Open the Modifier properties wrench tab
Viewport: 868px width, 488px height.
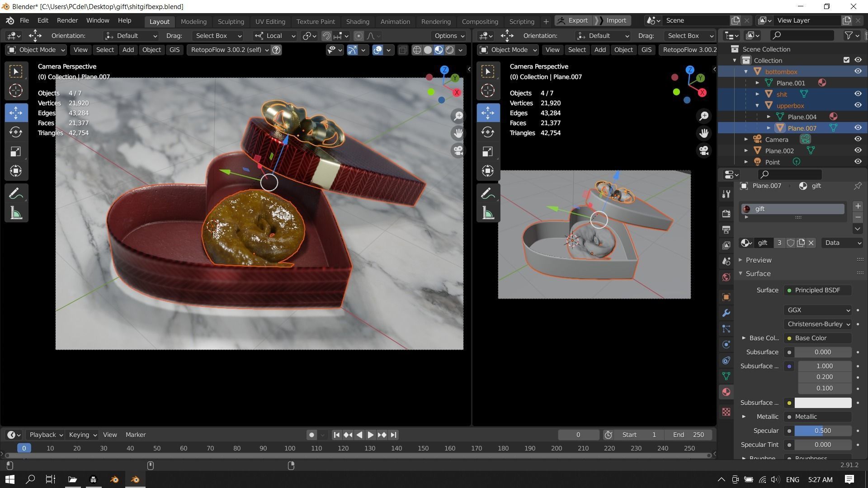pos(726,313)
